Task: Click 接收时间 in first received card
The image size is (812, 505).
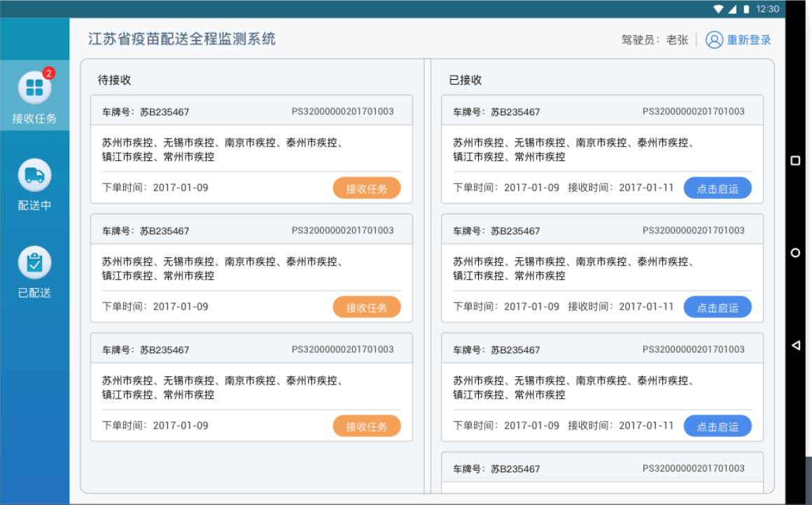Action: (621, 188)
